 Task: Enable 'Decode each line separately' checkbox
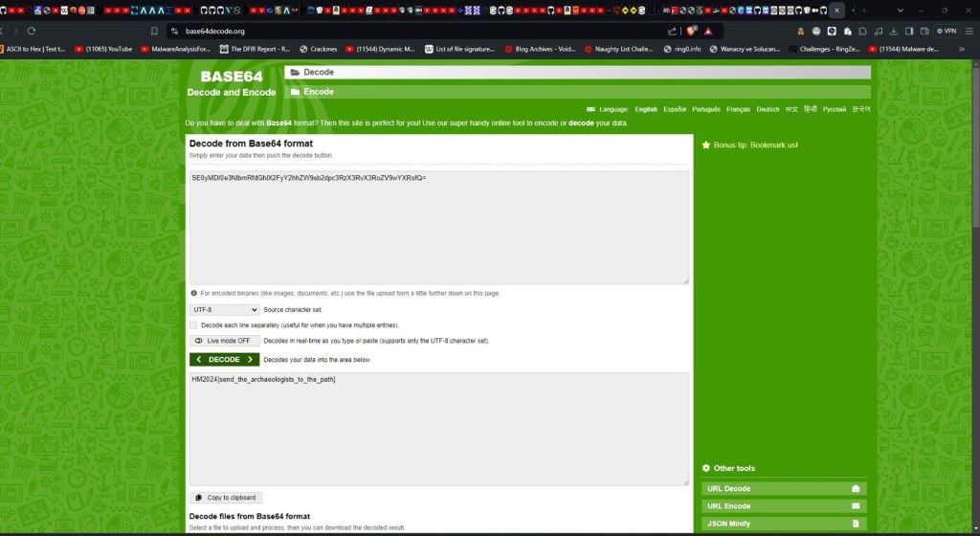pyautogui.click(x=194, y=325)
